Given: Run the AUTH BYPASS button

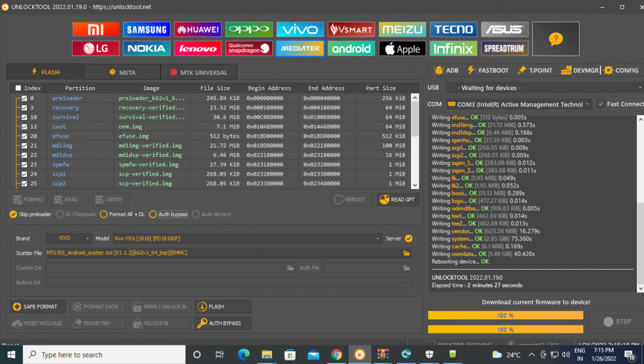Looking at the screenshot, I should click(x=223, y=324).
